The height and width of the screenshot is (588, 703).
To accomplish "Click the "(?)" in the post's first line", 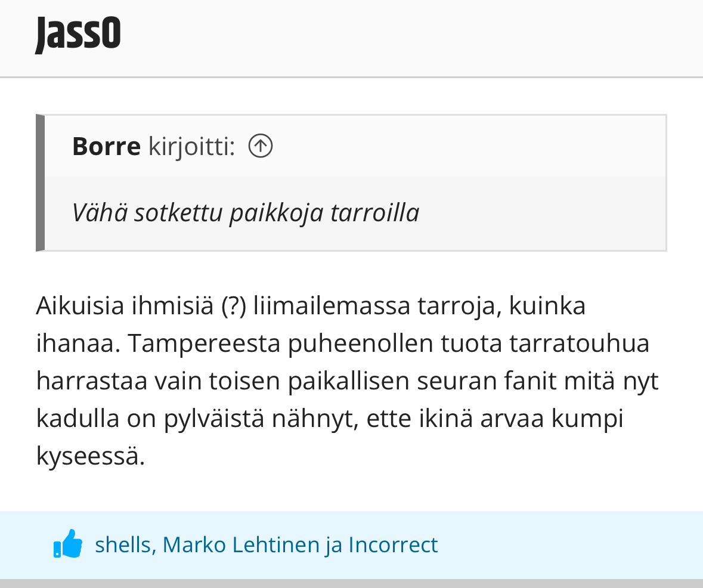I will (x=234, y=305).
